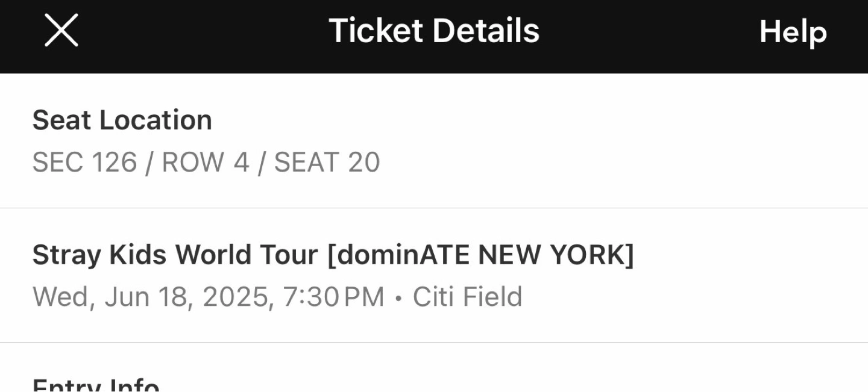Tap the Stray Kids name in event title
Viewport: 868px width, 392px height.
(99, 255)
